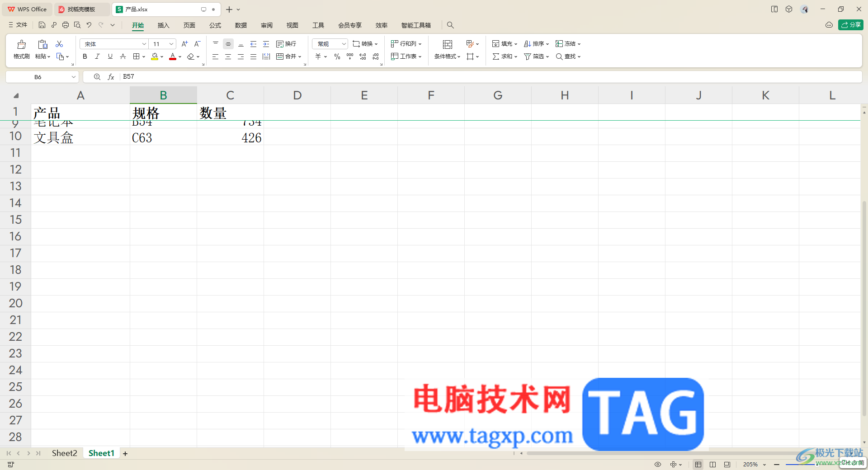Click the Cut scissors icon

click(59, 44)
